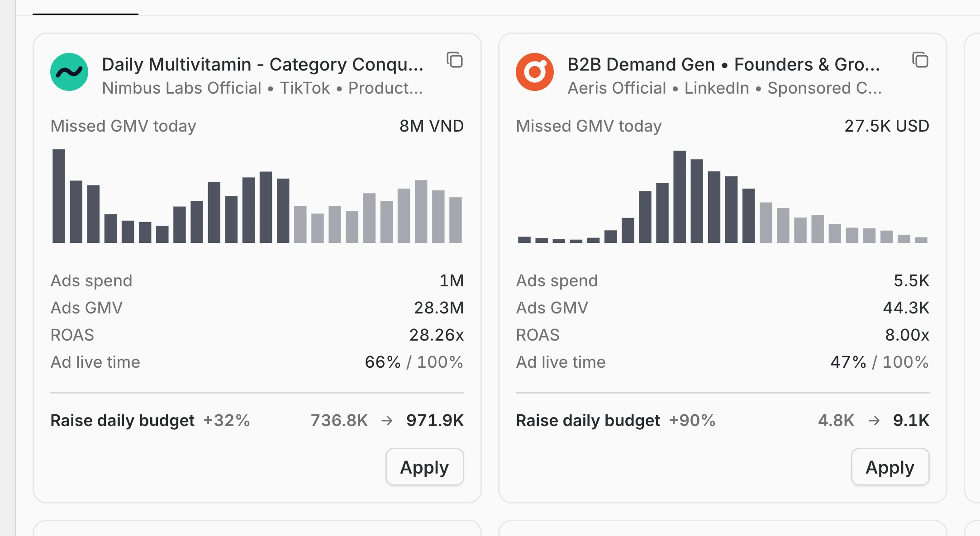980x536 pixels.
Task: Select the Ads spend value '1M'
Action: click(x=452, y=280)
